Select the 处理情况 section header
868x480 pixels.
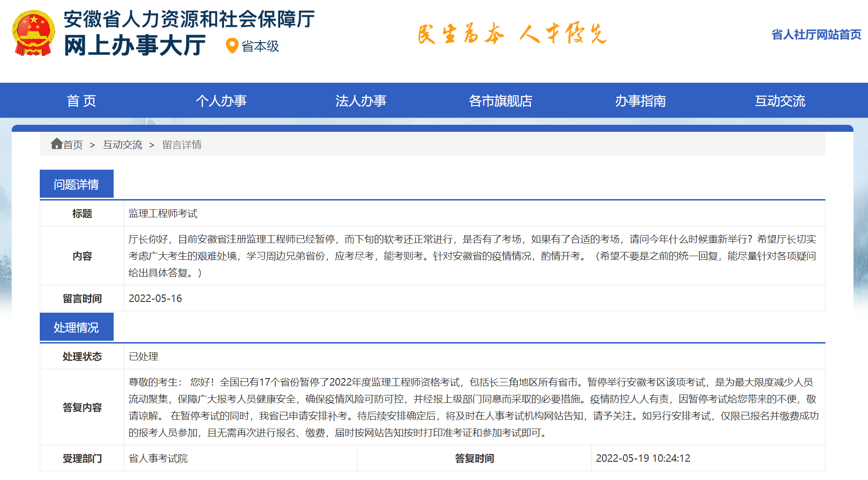coord(77,327)
